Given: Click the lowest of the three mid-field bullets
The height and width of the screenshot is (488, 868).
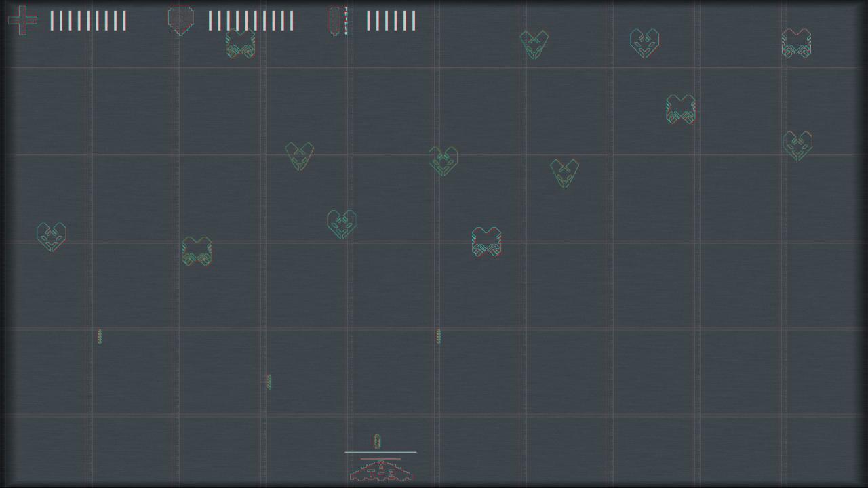Looking at the screenshot, I should click(269, 382).
